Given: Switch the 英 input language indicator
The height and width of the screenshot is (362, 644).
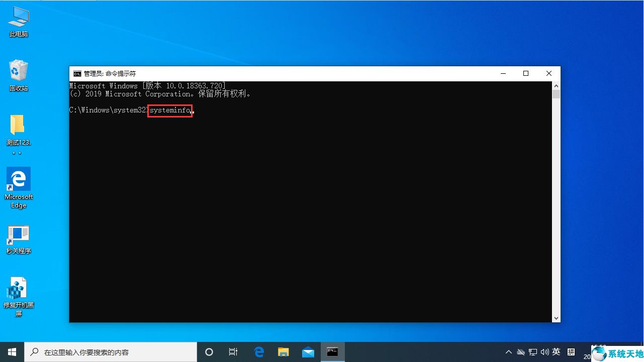Looking at the screenshot, I should (556, 352).
